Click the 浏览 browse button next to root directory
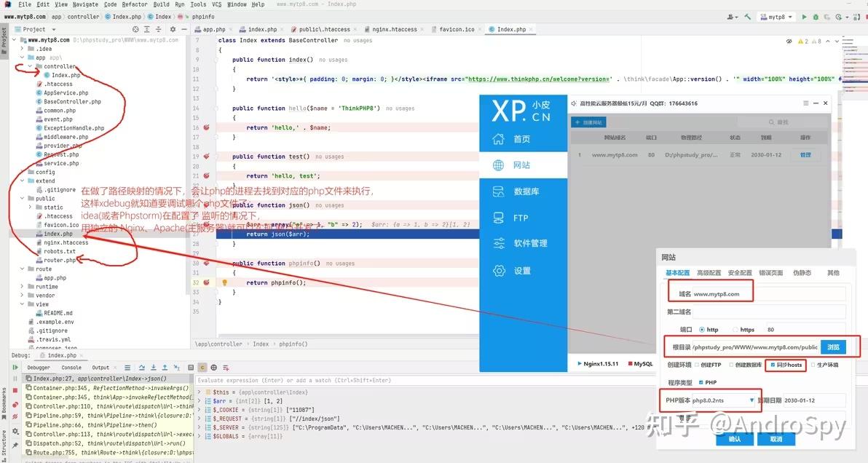 click(x=833, y=347)
